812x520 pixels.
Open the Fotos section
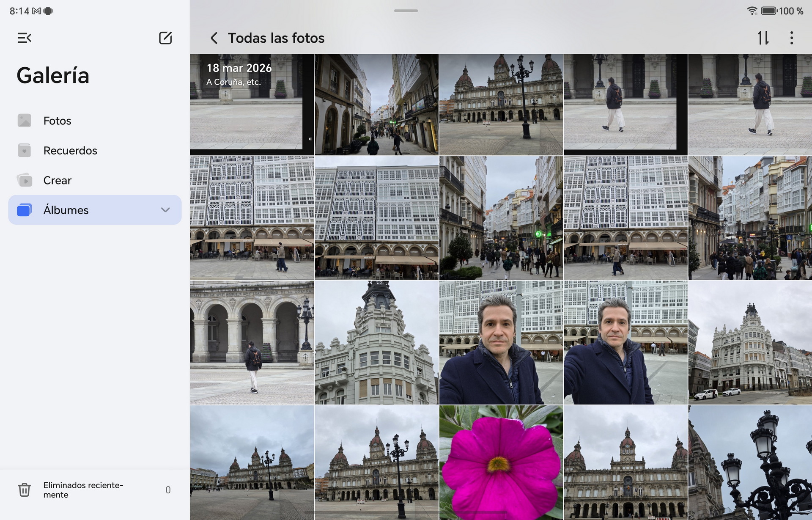[57, 120]
